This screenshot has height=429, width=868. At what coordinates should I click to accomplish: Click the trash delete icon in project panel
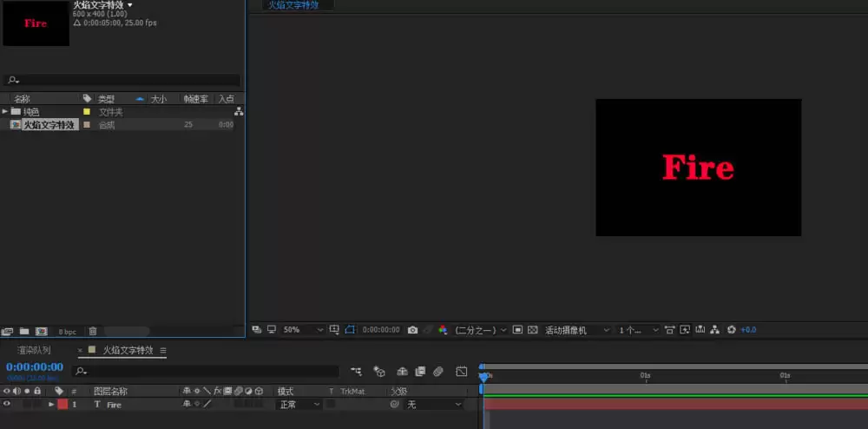[x=93, y=332]
